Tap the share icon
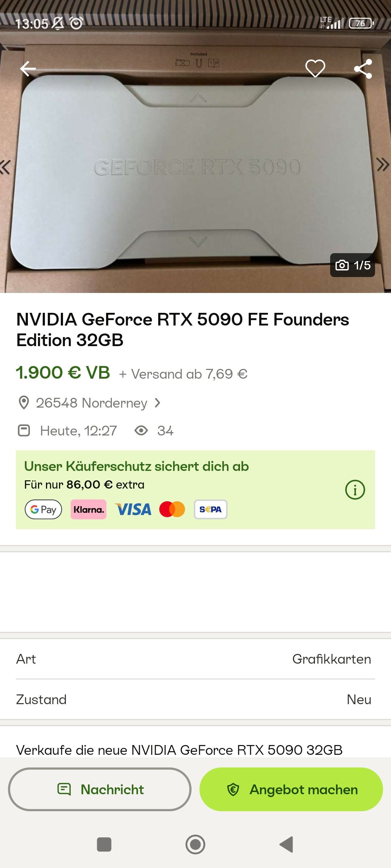 coord(363,69)
